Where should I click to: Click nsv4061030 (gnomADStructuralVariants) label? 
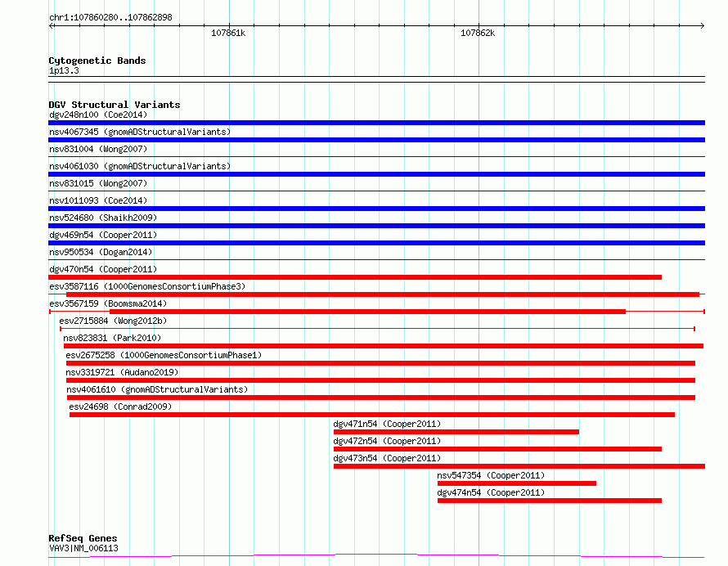(140, 166)
